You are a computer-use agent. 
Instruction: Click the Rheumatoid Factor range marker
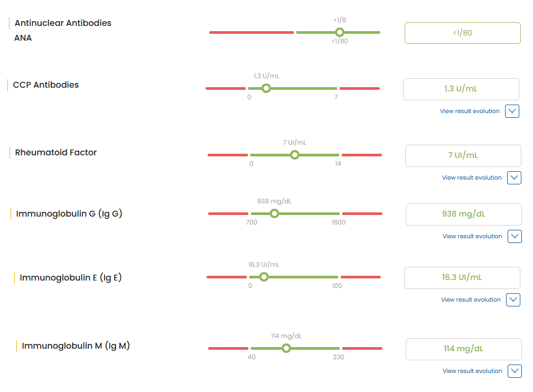pyautogui.click(x=295, y=155)
